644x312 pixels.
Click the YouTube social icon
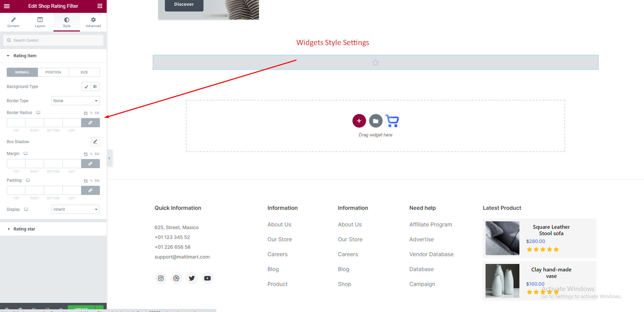click(207, 278)
